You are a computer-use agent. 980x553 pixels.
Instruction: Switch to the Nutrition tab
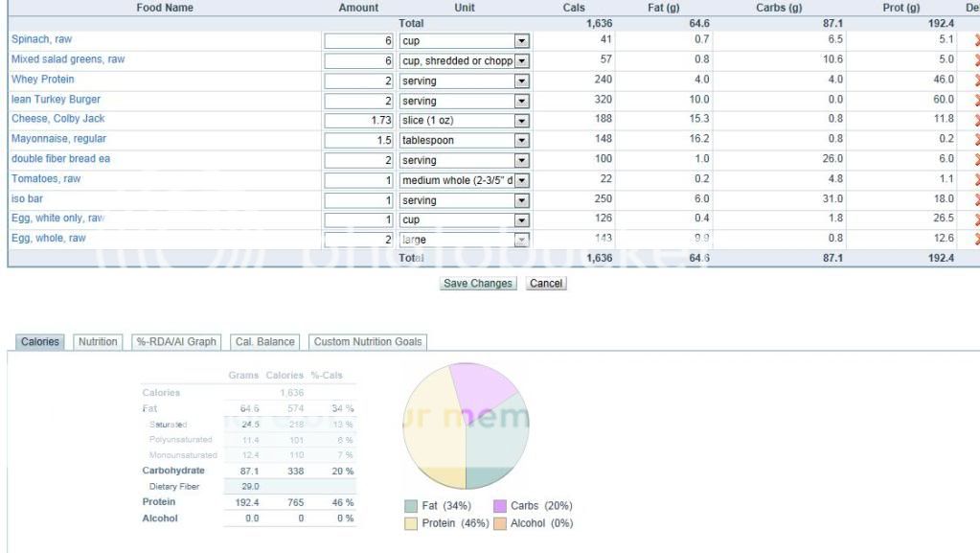click(98, 342)
